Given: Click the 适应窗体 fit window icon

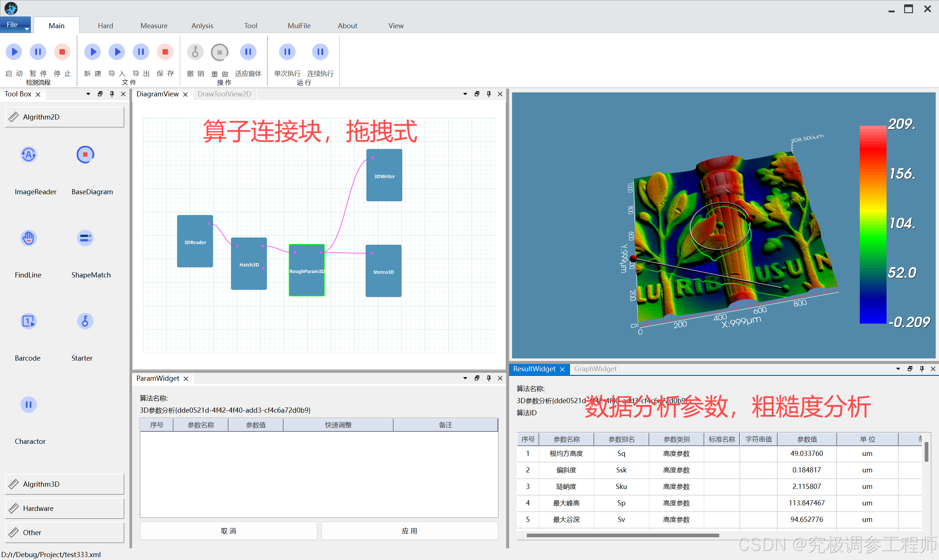Looking at the screenshot, I should click(248, 52).
